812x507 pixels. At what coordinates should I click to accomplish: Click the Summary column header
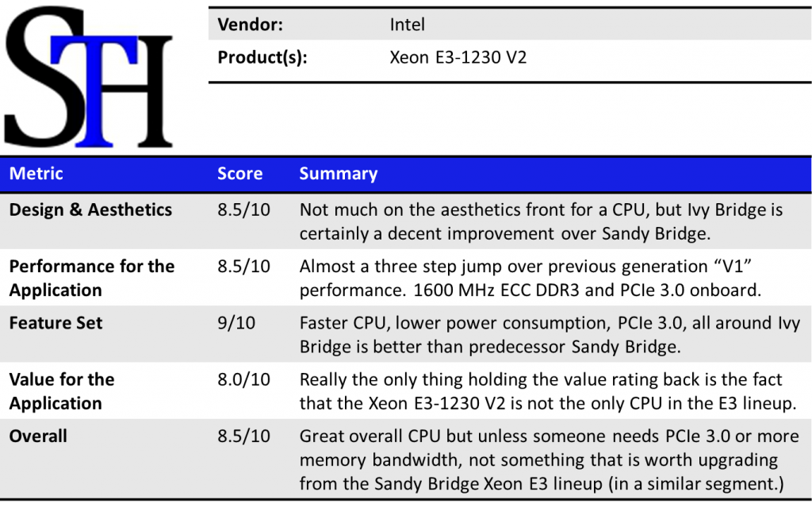(x=339, y=174)
